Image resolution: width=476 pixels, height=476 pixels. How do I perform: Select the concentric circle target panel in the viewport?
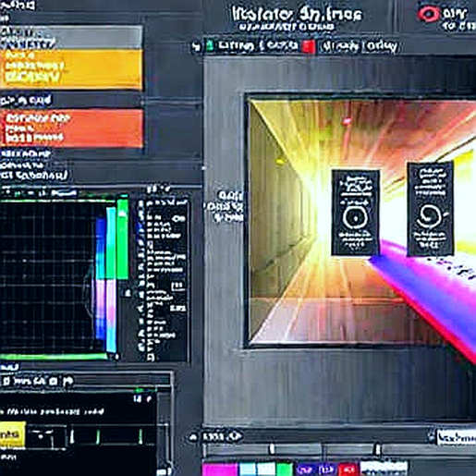[355, 213]
